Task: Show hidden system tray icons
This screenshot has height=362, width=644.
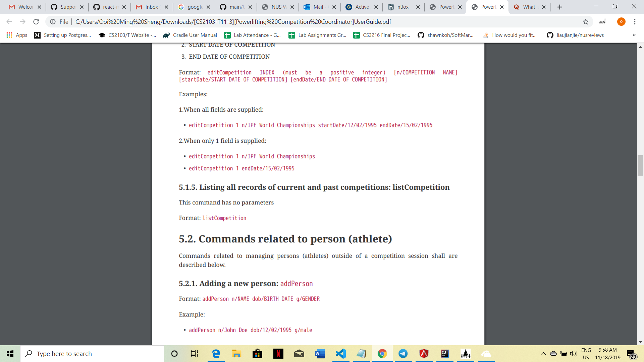Action: (x=543, y=354)
